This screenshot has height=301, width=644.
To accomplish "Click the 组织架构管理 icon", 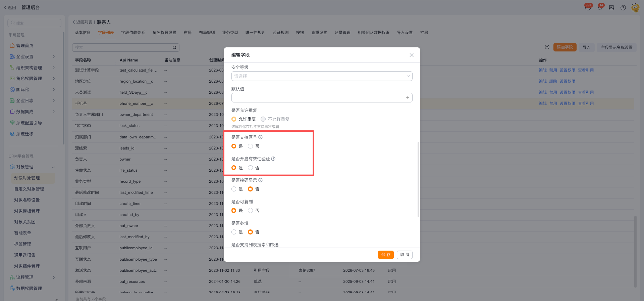I will click(x=12, y=68).
